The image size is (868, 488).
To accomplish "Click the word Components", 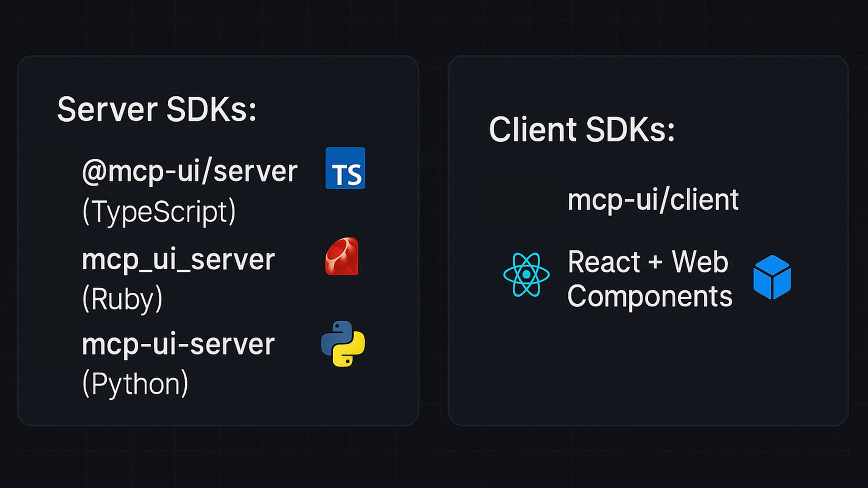I will tap(650, 296).
